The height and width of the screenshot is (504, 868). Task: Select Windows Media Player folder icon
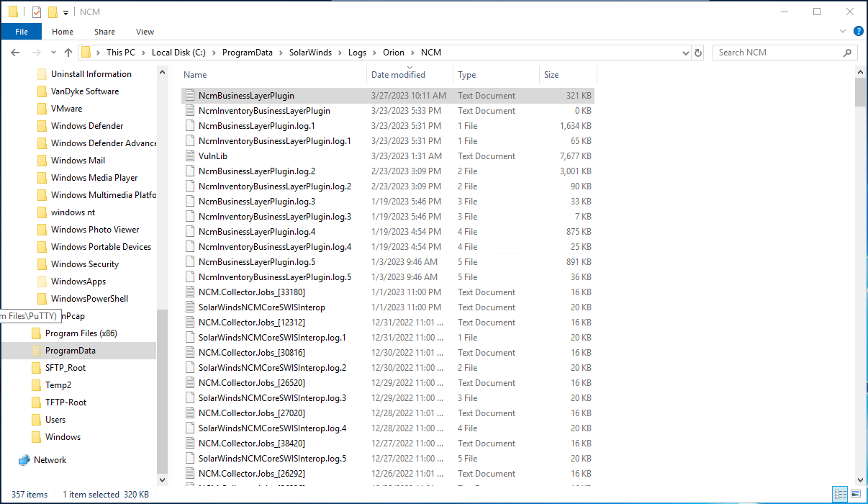pos(42,178)
